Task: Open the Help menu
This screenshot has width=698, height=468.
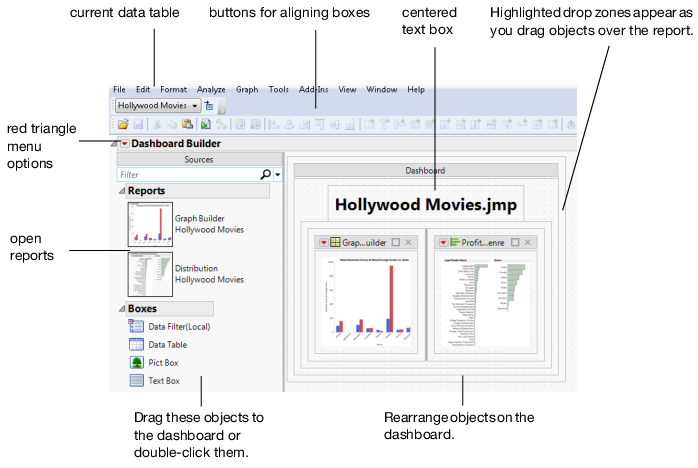Action: pos(416,90)
